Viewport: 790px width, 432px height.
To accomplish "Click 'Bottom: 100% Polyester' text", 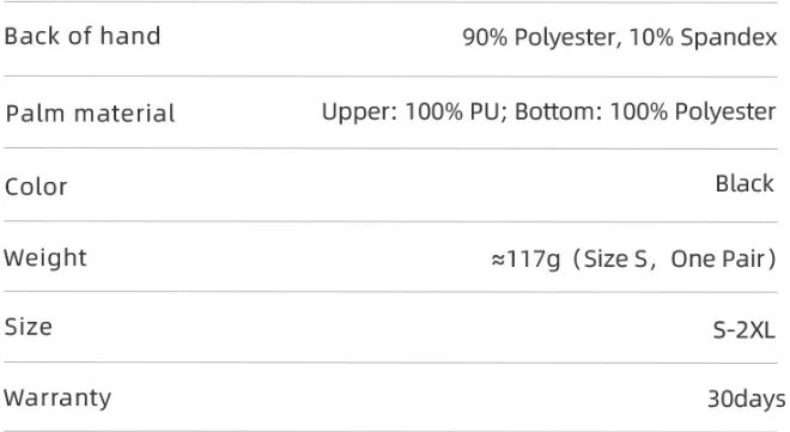I will coord(645,111).
